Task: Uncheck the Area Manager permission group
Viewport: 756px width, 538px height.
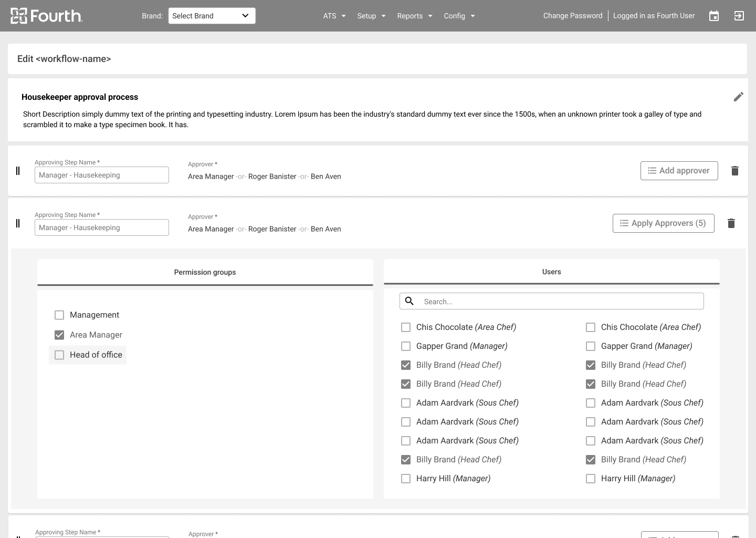Action: coord(59,335)
